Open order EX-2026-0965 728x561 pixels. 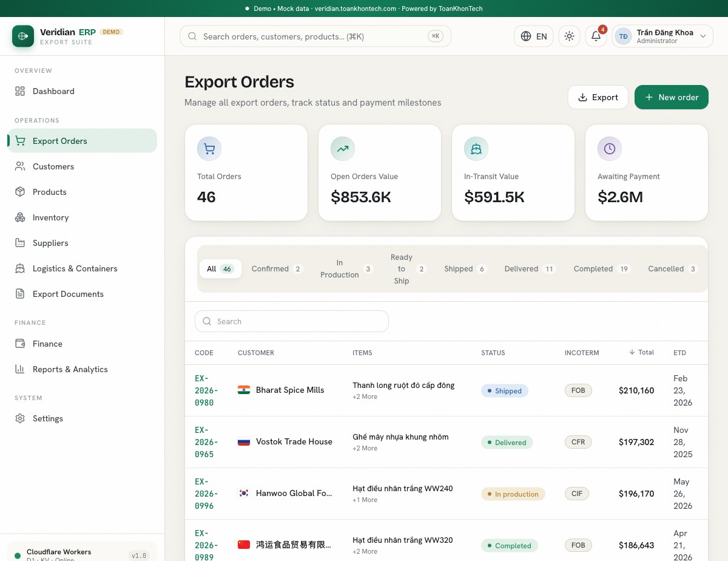pyautogui.click(x=206, y=442)
